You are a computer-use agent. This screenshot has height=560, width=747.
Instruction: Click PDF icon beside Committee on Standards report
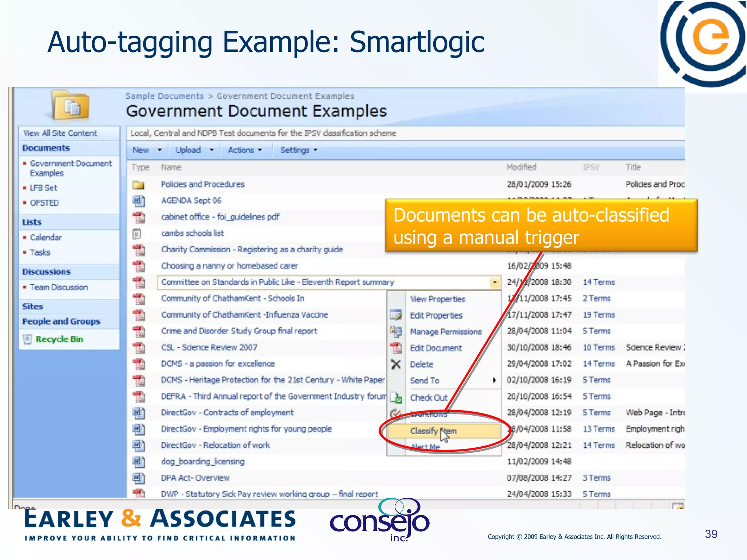pyautogui.click(x=138, y=283)
